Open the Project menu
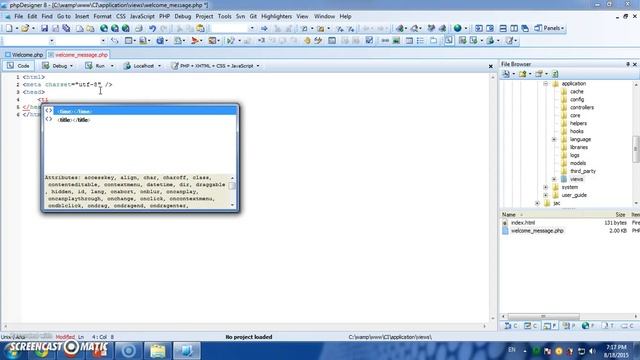Image resolution: width=640 pixels, height=360 pixels. pos(204,16)
